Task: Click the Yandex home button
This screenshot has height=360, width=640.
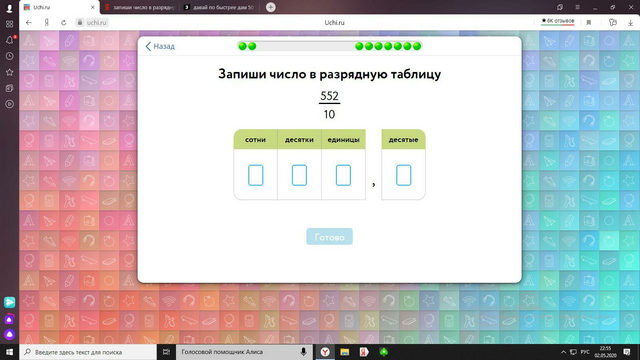Action: [47, 22]
